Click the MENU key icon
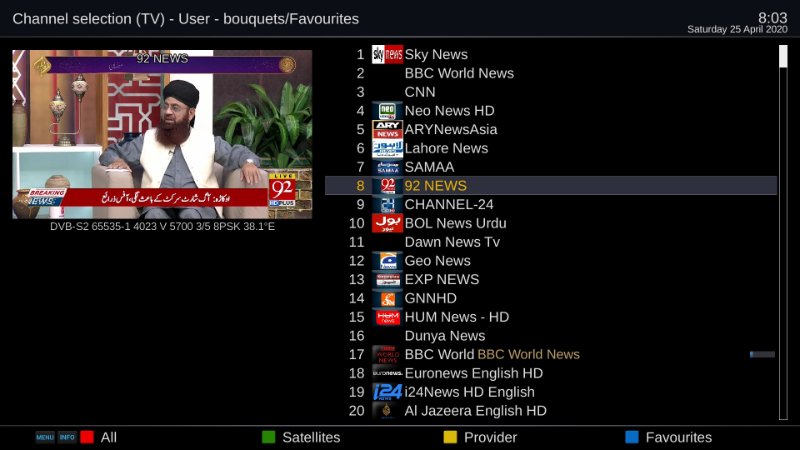The height and width of the screenshot is (450, 800). (x=45, y=437)
